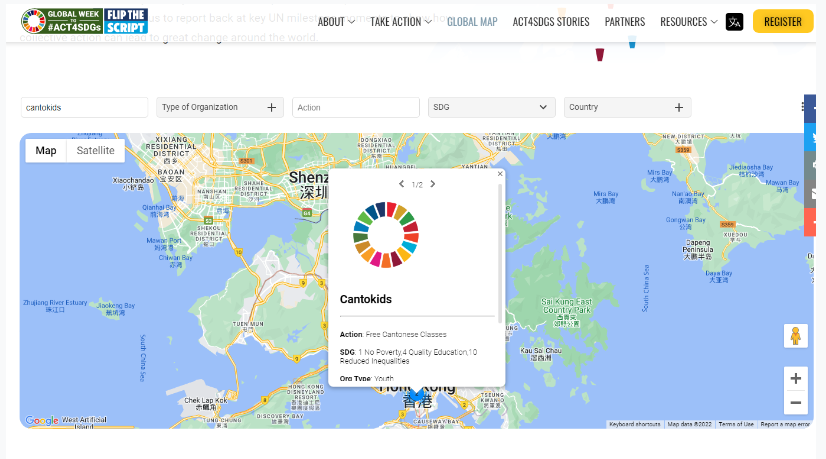Viewport: 826px width, 459px height.
Task: Click the Flip the Script logo
Action: click(x=126, y=21)
